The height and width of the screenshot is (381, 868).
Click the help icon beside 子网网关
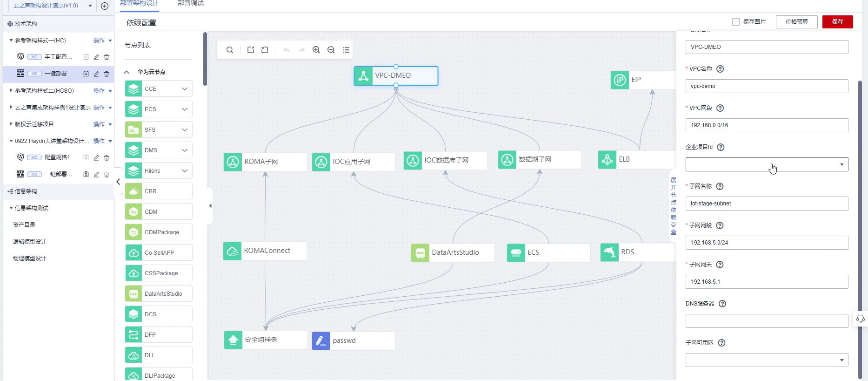click(x=720, y=265)
